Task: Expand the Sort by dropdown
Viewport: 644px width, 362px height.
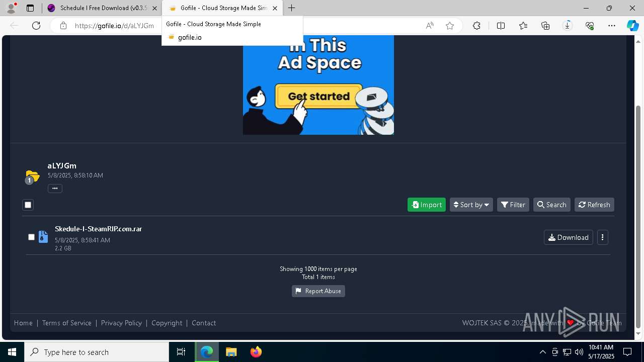Action: tap(471, 205)
